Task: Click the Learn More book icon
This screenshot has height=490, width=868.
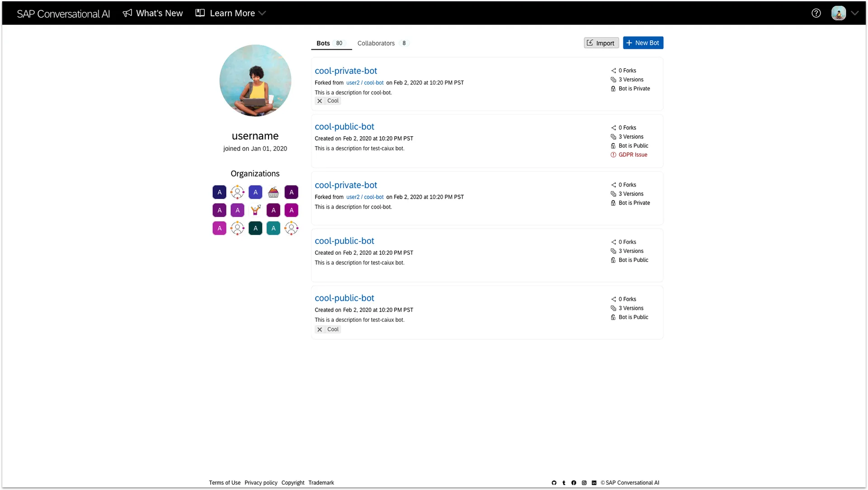Action: [x=200, y=13]
